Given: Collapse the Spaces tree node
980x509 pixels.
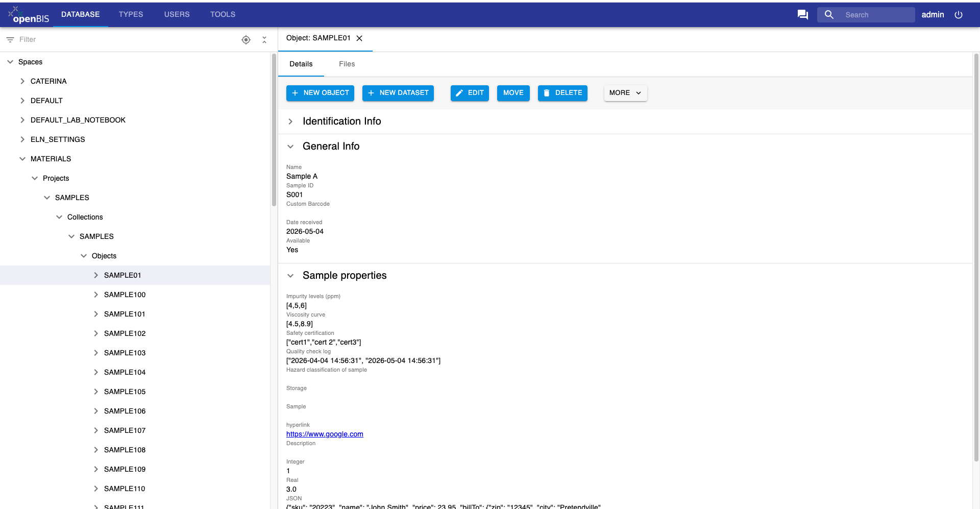Looking at the screenshot, I should pyautogui.click(x=10, y=62).
